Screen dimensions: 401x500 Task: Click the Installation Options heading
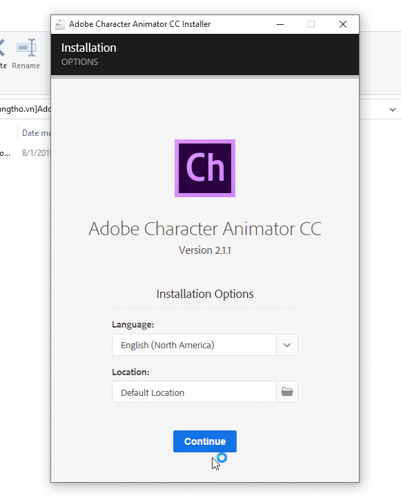[x=205, y=294]
